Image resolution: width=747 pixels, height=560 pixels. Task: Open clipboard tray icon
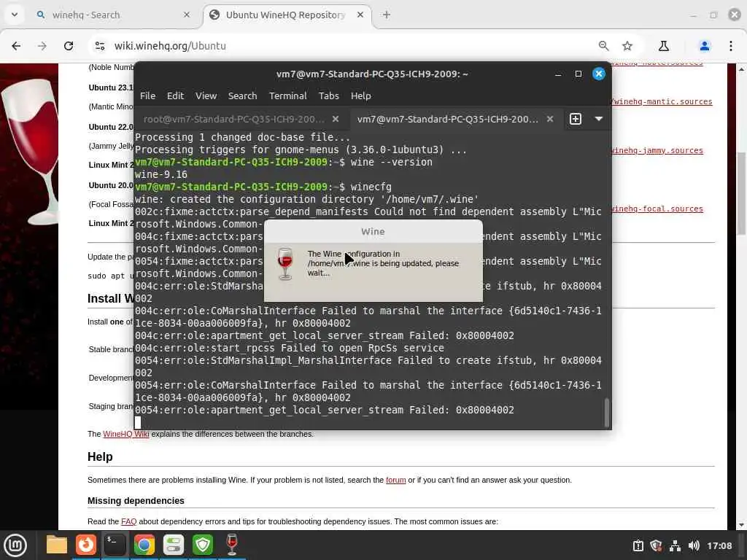[638, 545]
